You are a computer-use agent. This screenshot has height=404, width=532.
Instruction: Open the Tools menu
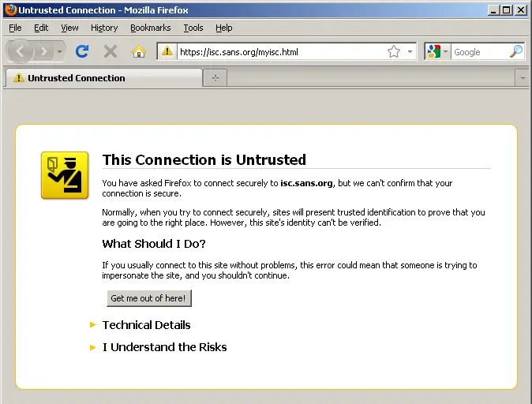(193, 28)
